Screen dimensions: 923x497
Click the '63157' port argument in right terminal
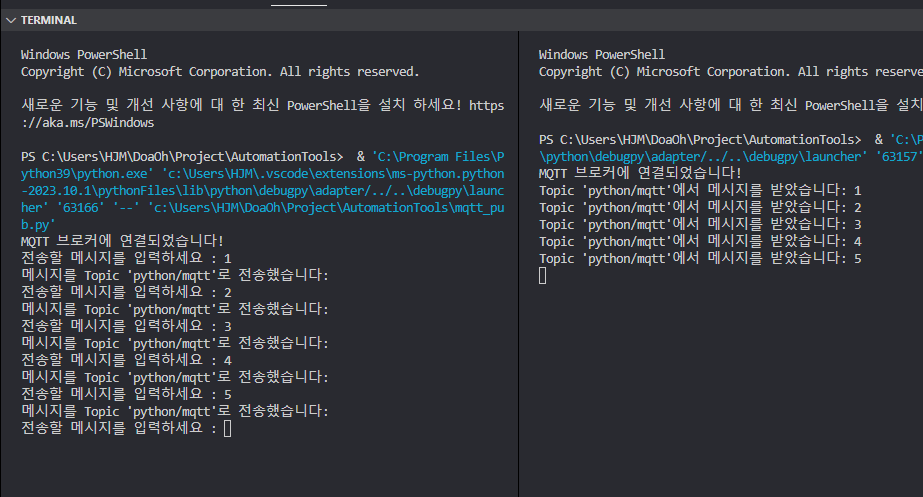[x=899, y=157]
